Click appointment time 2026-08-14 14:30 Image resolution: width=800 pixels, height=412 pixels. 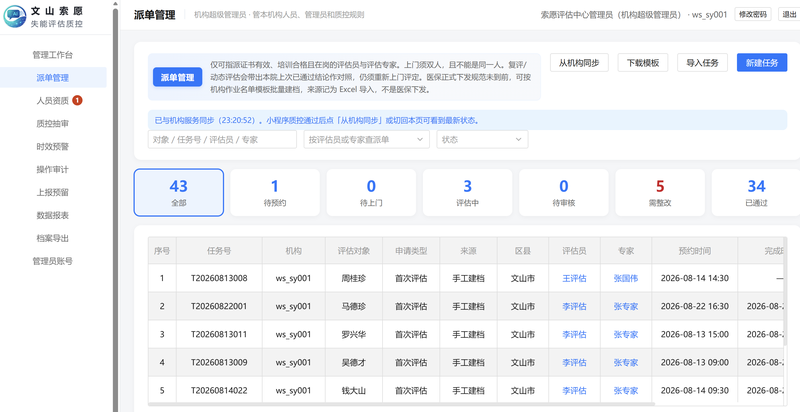pos(694,278)
